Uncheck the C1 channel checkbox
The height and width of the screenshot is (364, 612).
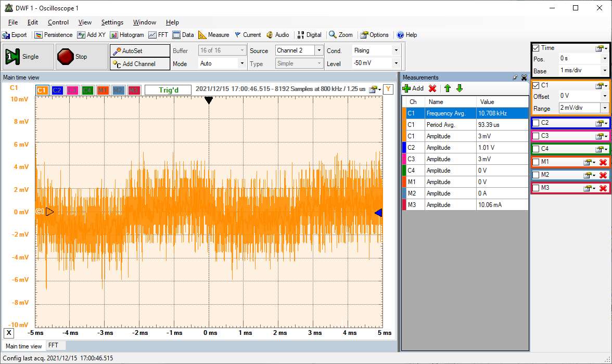tap(536, 85)
